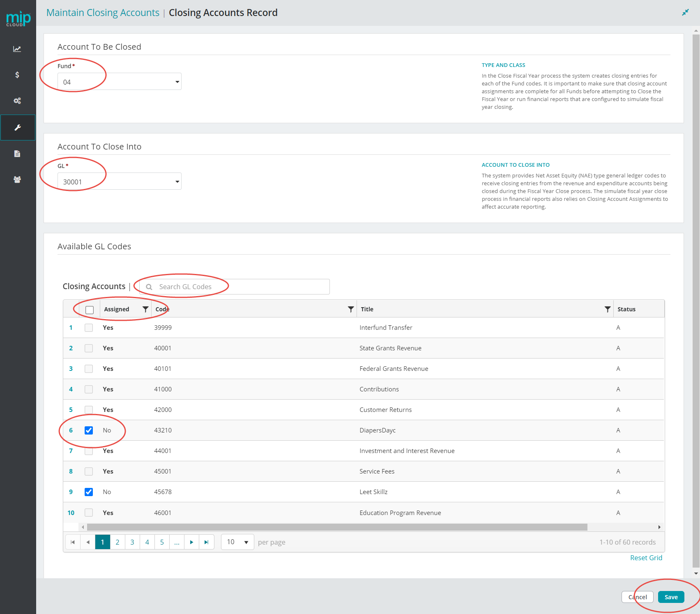Navigate to Maintain Closing Accounts breadcrumb
700x614 pixels.
103,12
